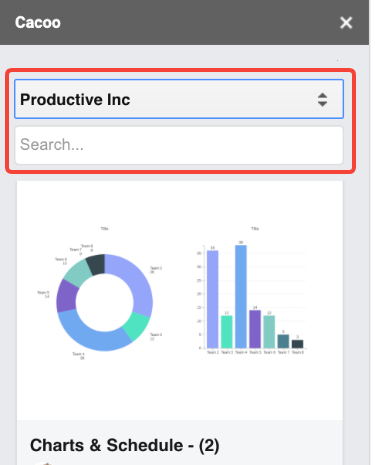
Task: Click the lavender Team 2 bar
Action: point(212,299)
